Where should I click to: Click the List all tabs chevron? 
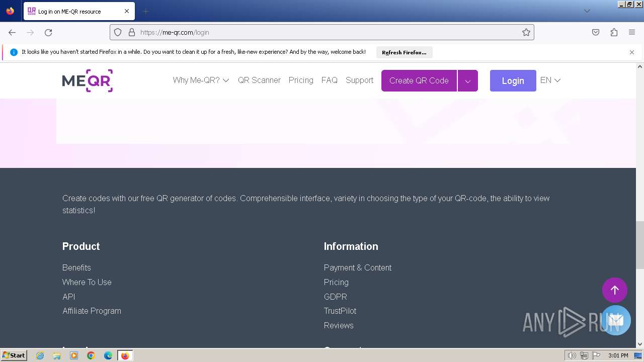pyautogui.click(x=587, y=11)
